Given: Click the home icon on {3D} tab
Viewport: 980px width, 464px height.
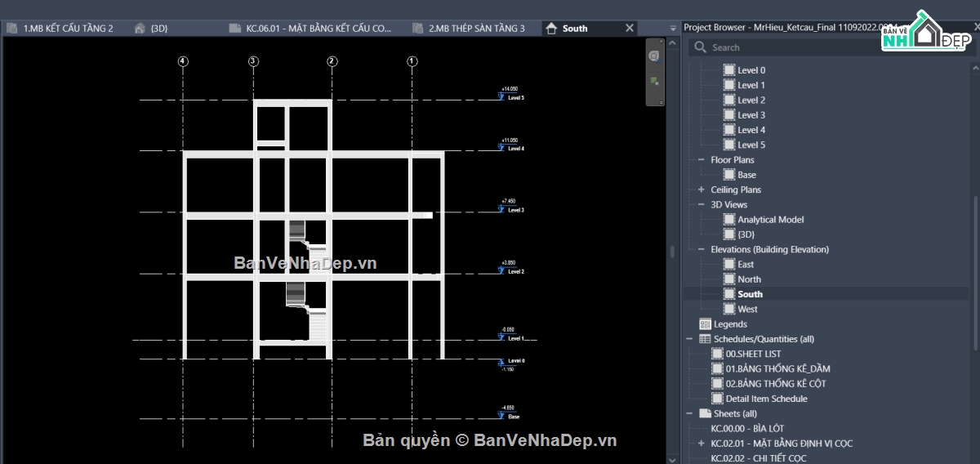Looking at the screenshot, I should point(140,28).
